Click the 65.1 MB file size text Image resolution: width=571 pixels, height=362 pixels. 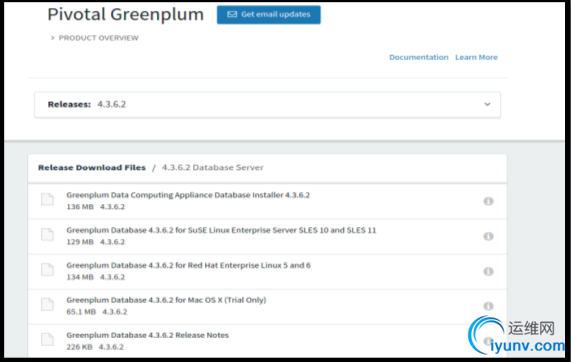point(81,312)
